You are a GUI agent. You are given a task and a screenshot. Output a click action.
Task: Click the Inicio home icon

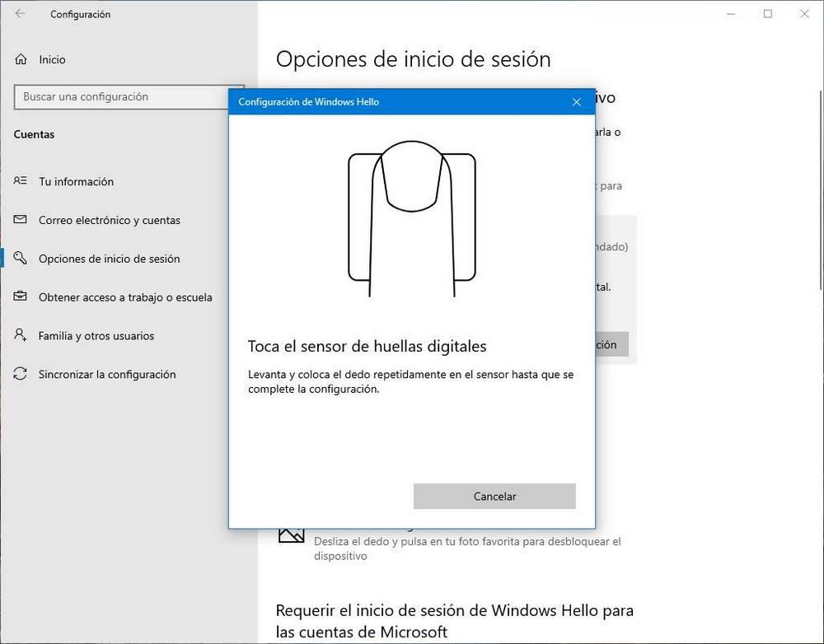point(19,59)
